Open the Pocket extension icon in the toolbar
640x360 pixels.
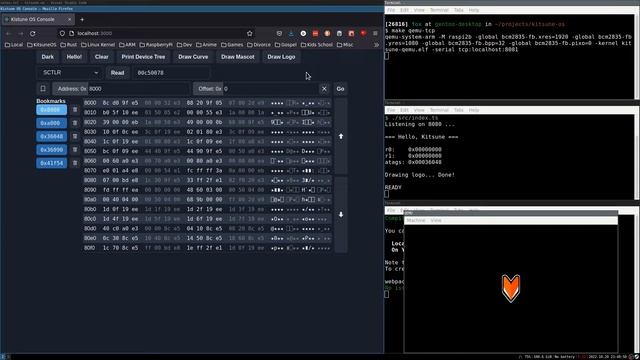coord(279,33)
